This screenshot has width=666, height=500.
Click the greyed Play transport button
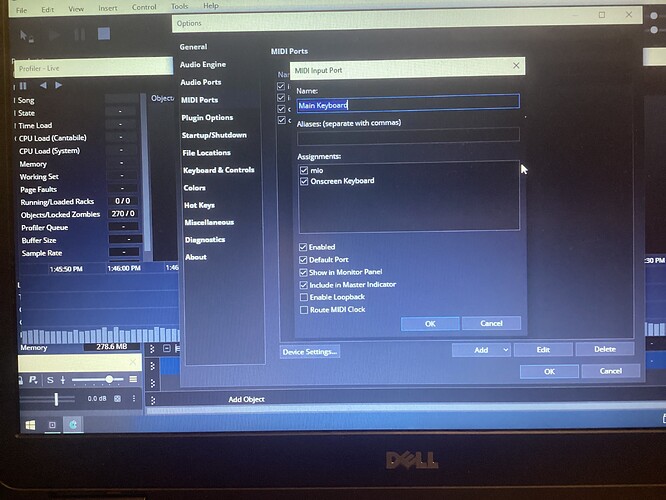[54, 35]
